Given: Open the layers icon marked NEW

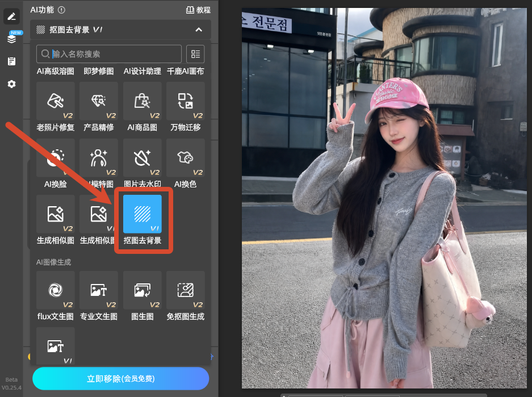Looking at the screenshot, I should pos(12,39).
